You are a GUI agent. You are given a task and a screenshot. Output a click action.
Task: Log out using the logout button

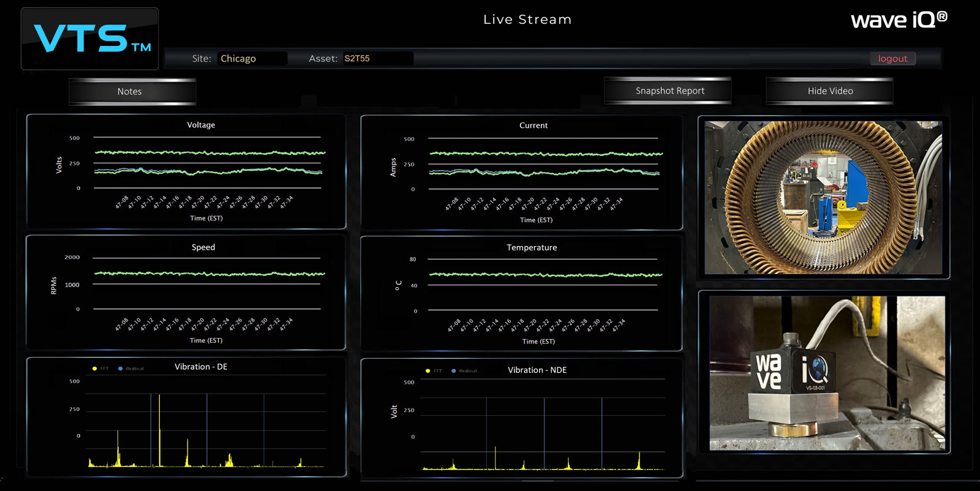(x=892, y=59)
